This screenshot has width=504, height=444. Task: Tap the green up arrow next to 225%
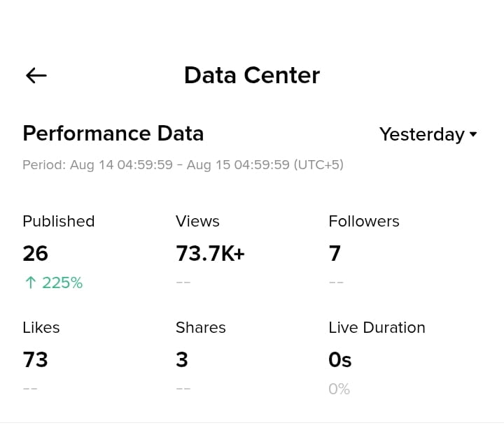[x=31, y=282]
